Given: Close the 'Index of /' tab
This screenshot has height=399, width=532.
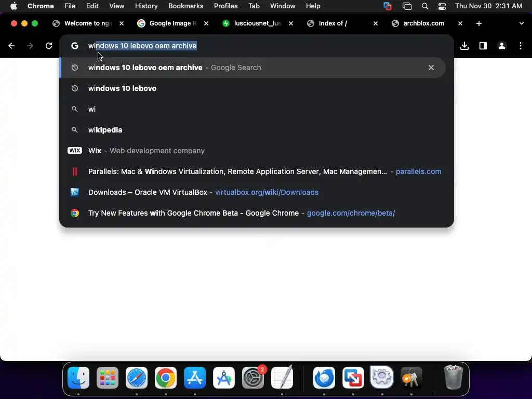Looking at the screenshot, I should [x=376, y=23].
